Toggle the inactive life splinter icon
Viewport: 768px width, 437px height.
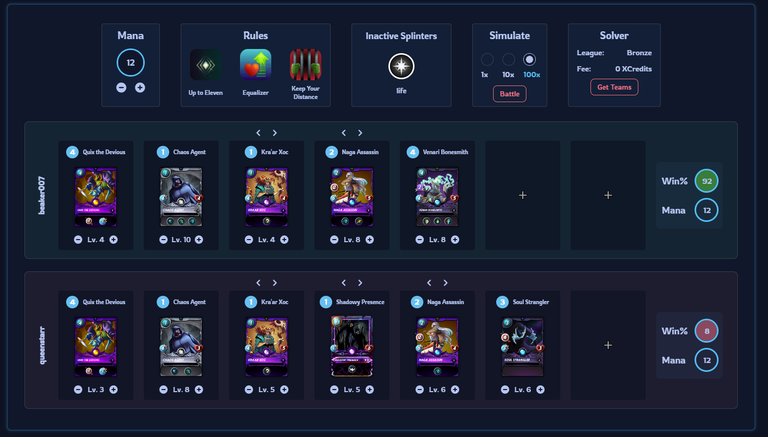401,66
